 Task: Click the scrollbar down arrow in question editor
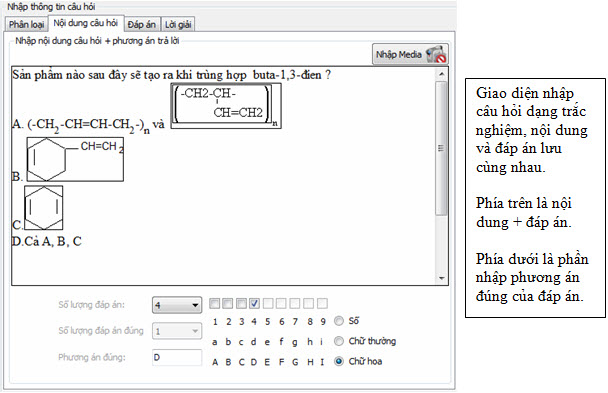(x=441, y=278)
